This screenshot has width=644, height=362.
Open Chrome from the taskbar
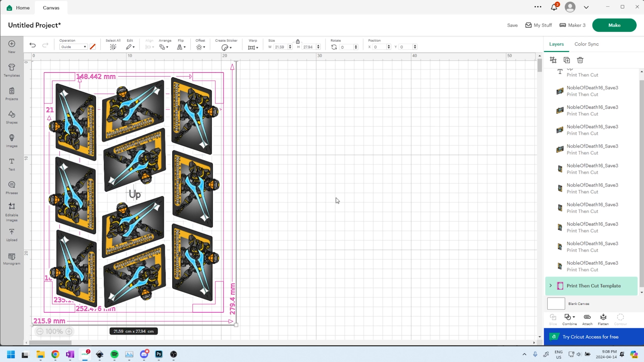[x=55, y=354]
